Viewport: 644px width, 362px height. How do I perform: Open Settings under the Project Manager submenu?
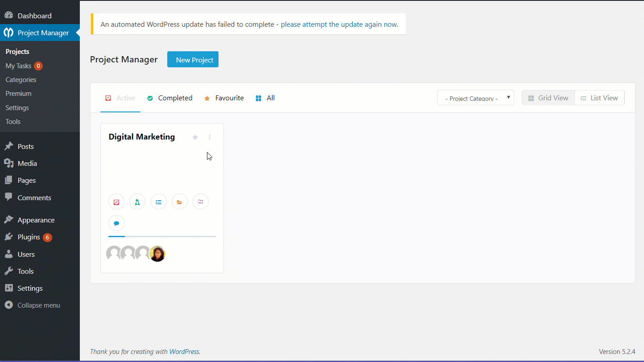(x=17, y=108)
